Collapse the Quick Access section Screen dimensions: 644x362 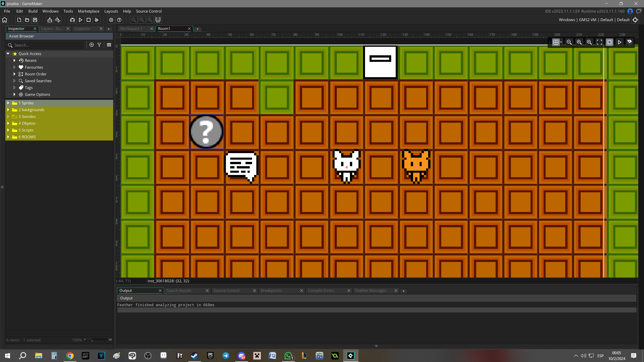[x=8, y=54]
